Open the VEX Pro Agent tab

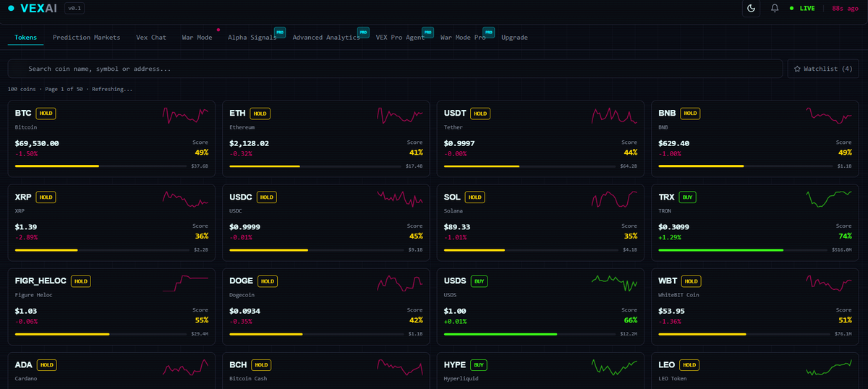[x=400, y=38]
